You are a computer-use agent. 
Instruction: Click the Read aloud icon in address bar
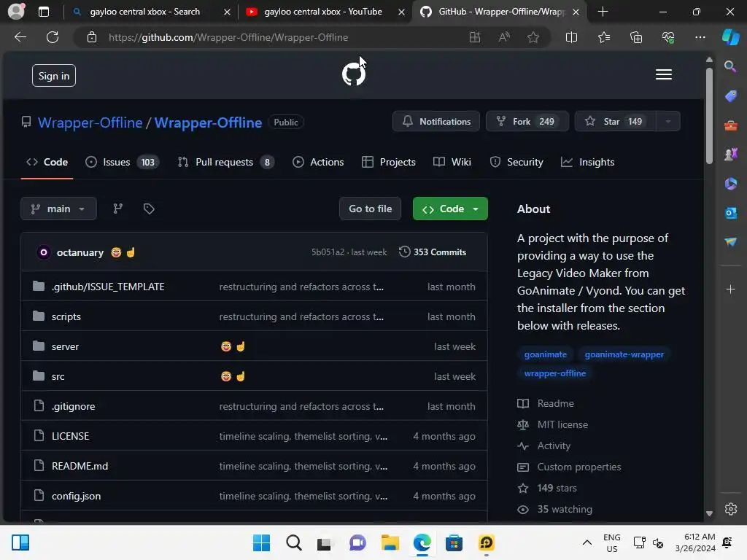tap(504, 37)
